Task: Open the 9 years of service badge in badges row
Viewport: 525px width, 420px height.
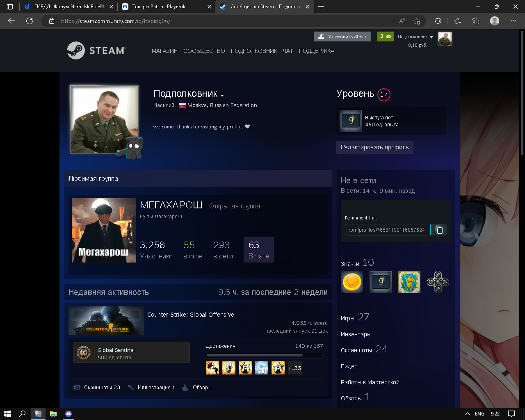Action: [x=381, y=282]
